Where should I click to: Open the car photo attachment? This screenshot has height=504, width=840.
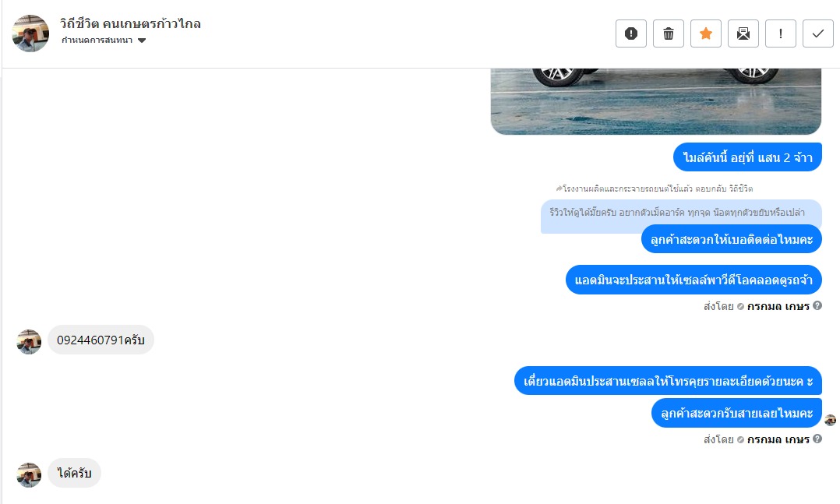point(656,101)
